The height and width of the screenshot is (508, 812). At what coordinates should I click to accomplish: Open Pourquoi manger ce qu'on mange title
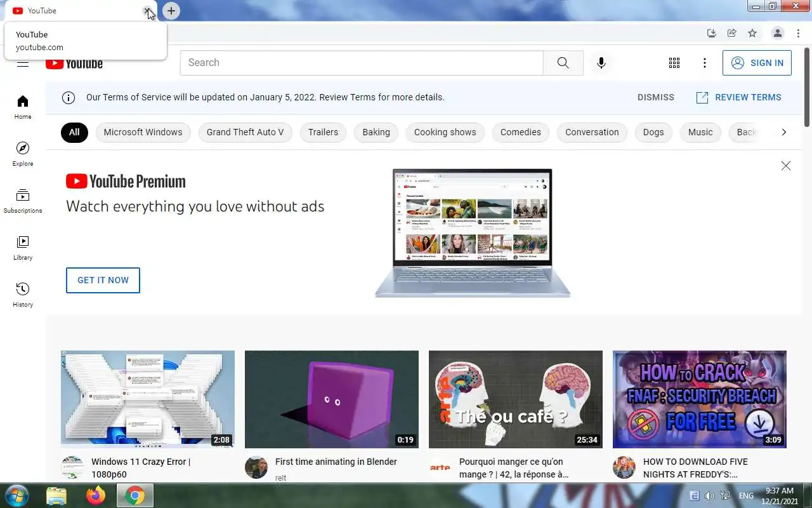[514, 468]
